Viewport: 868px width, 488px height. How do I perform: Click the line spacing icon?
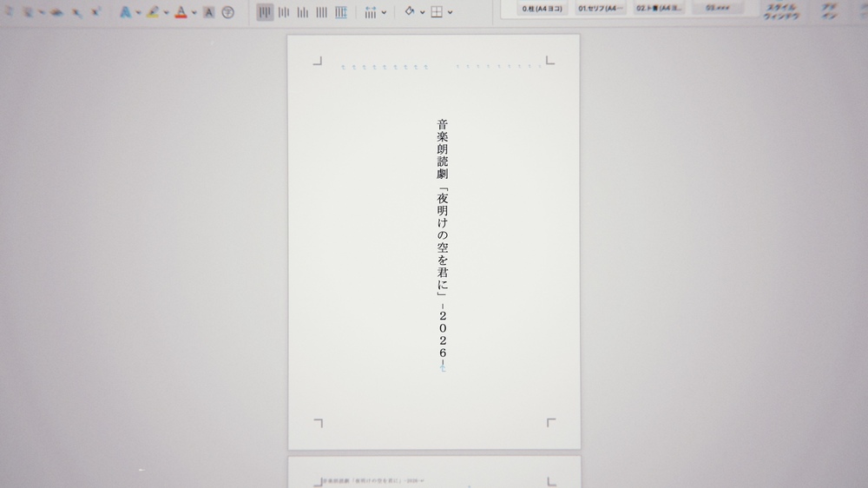(371, 12)
